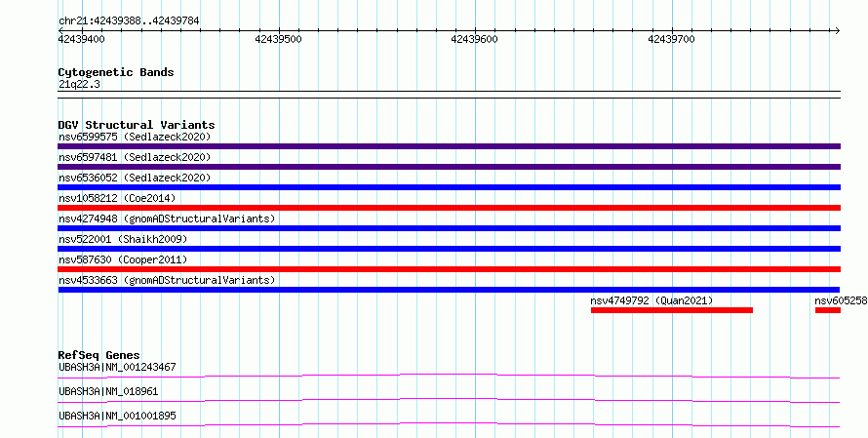Click the red bar for nsv587630
Screen dimensions: 868x438
point(449,269)
